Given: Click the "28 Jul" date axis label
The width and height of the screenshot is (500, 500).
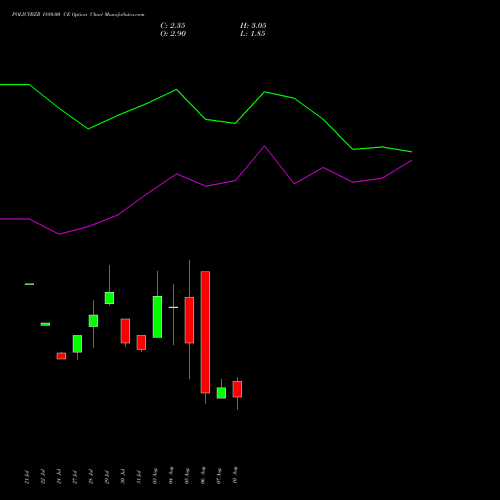Looking at the screenshot, I should (91, 477).
